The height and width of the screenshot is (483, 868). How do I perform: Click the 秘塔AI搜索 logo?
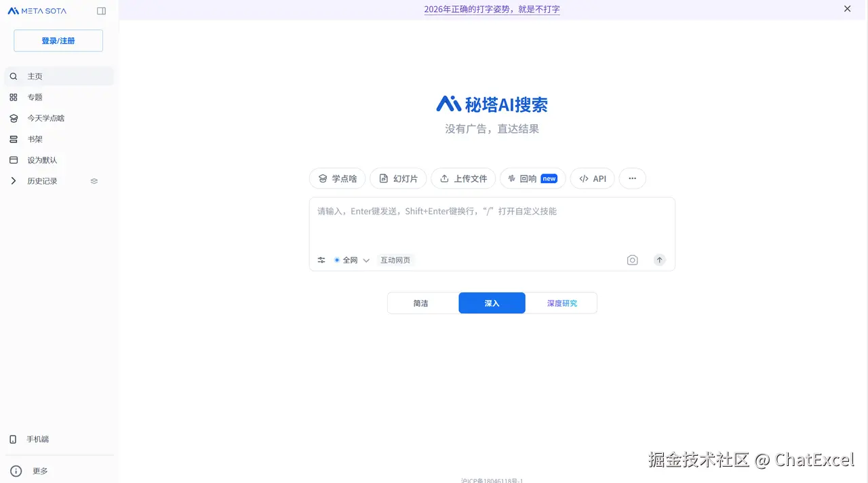pyautogui.click(x=492, y=104)
